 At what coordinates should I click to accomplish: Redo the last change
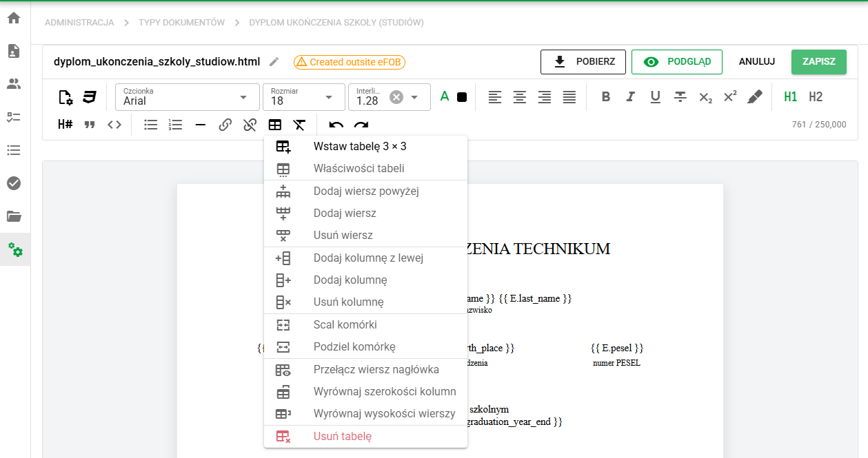[x=361, y=125]
